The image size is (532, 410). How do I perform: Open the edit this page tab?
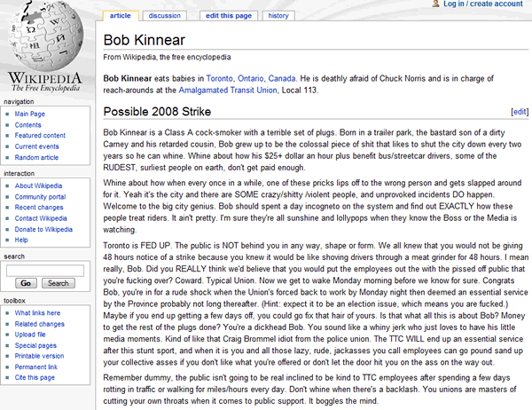(228, 15)
